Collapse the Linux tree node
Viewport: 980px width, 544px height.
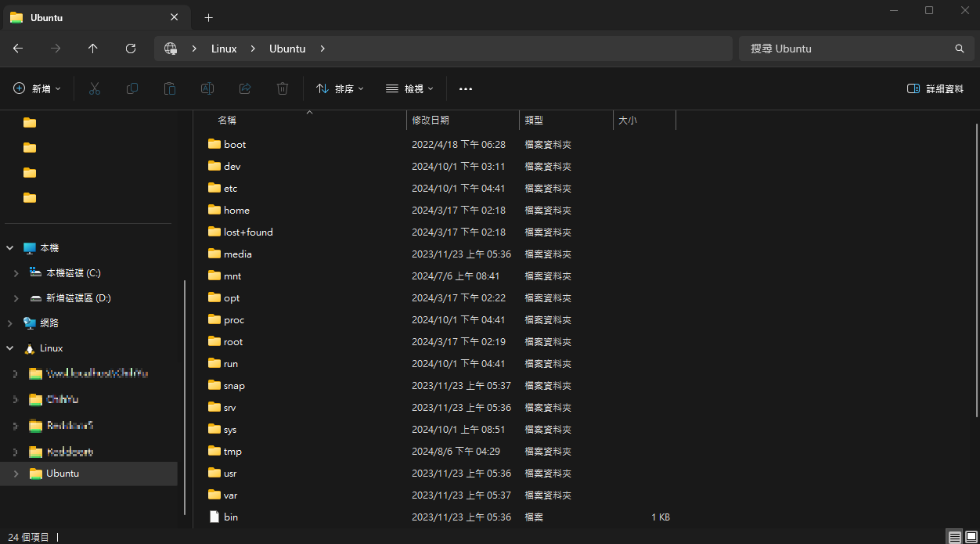[x=10, y=348]
